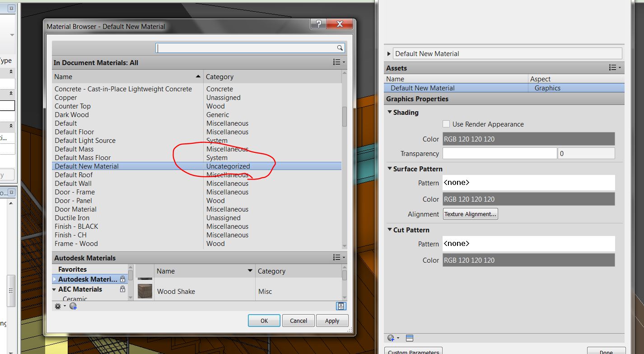644x354 pixels.
Task: Click OK in the Material Browser
Action: 264,321
